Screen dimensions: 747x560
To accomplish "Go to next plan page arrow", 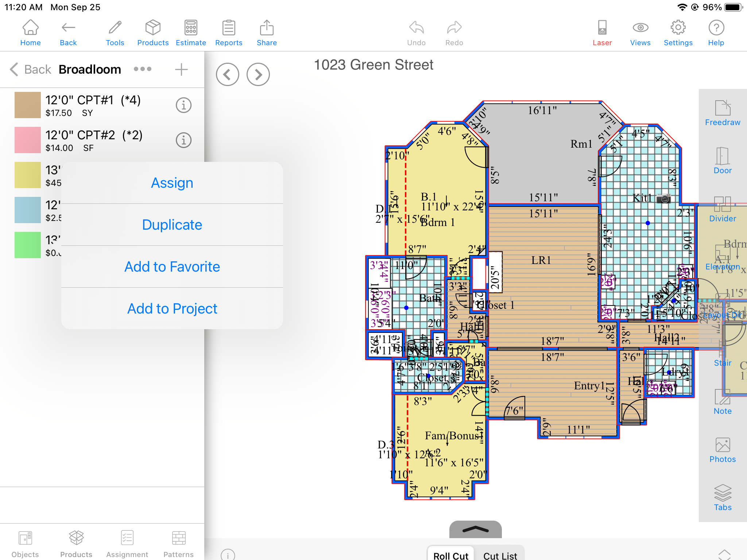I will (258, 75).
